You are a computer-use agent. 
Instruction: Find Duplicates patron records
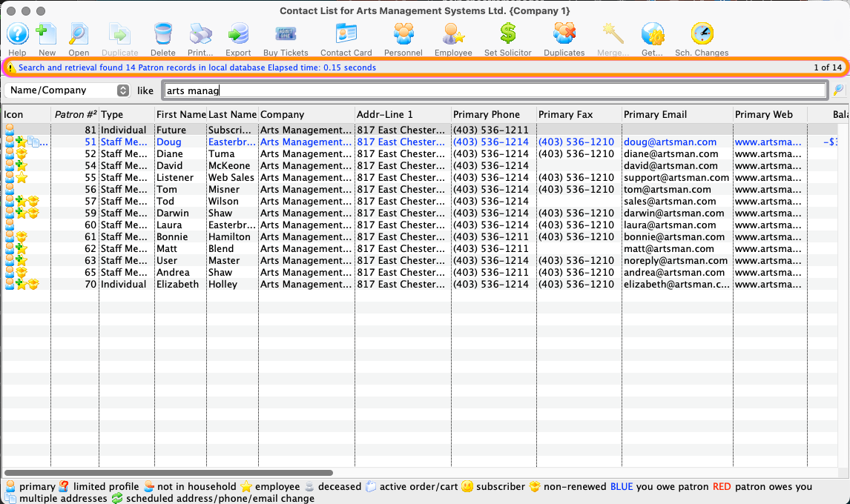point(564,34)
